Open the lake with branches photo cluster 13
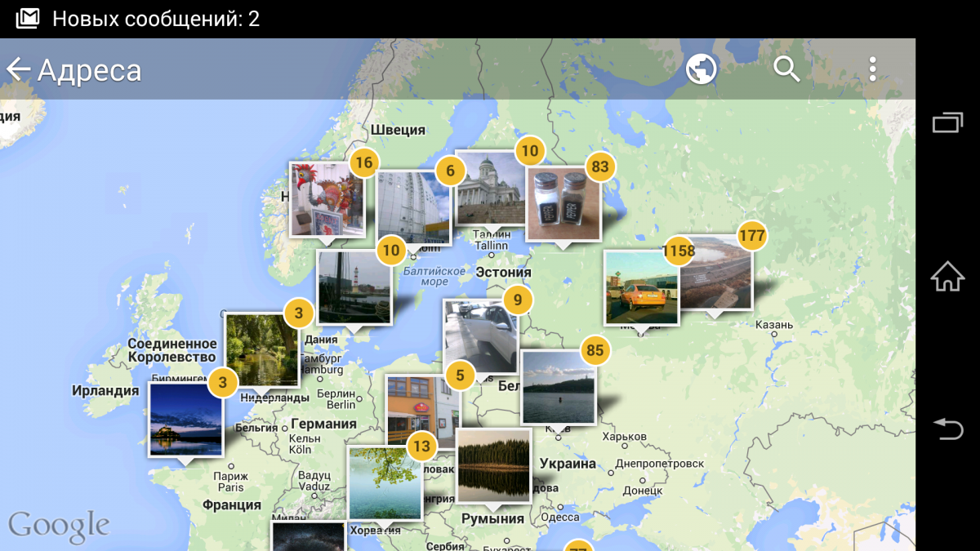 pyautogui.click(x=385, y=483)
